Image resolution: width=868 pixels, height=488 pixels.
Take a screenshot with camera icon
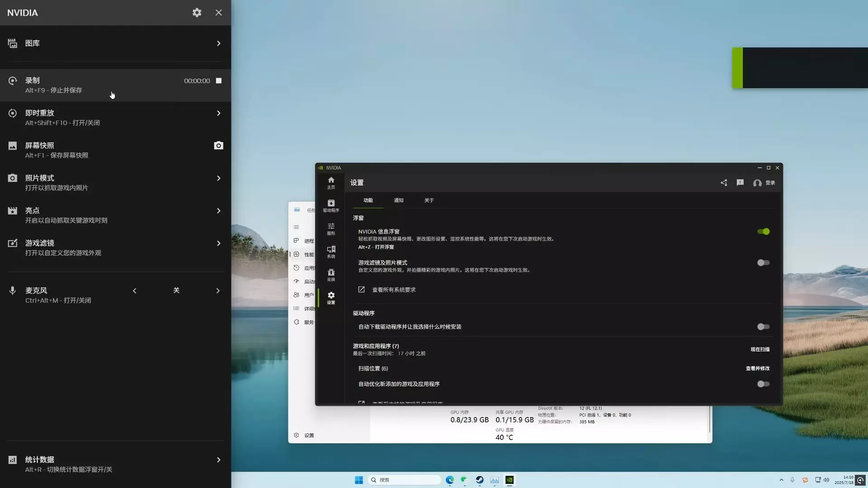[x=218, y=145]
